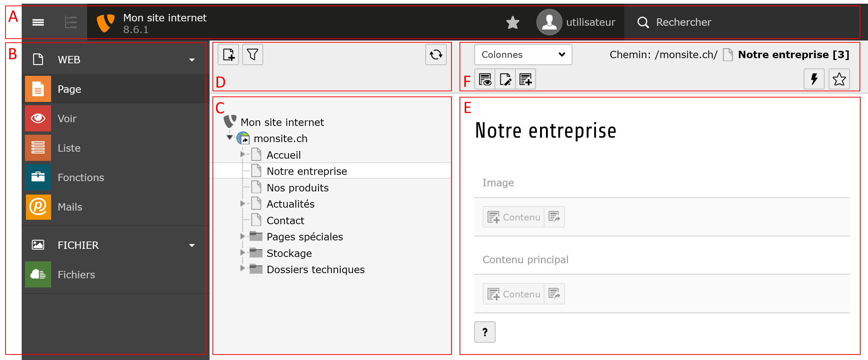Open the hamburger menu icon
Viewport: 868px width, 360px height.
pos(38,22)
